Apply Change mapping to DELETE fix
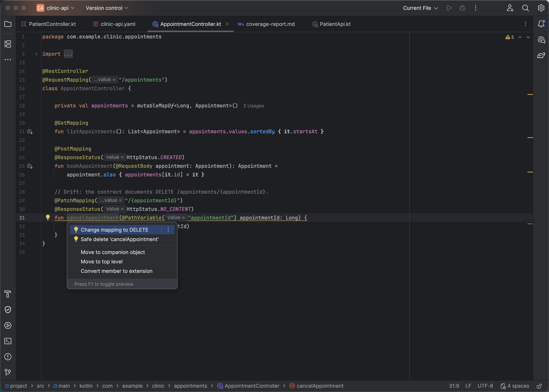The height and width of the screenshot is (392, 549). click(115, 230)
